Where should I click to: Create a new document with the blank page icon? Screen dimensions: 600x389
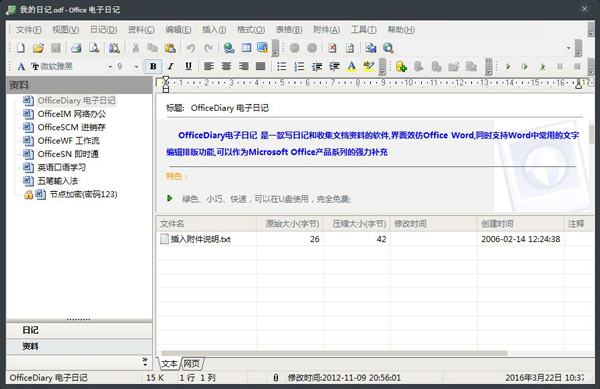point(21,48)
